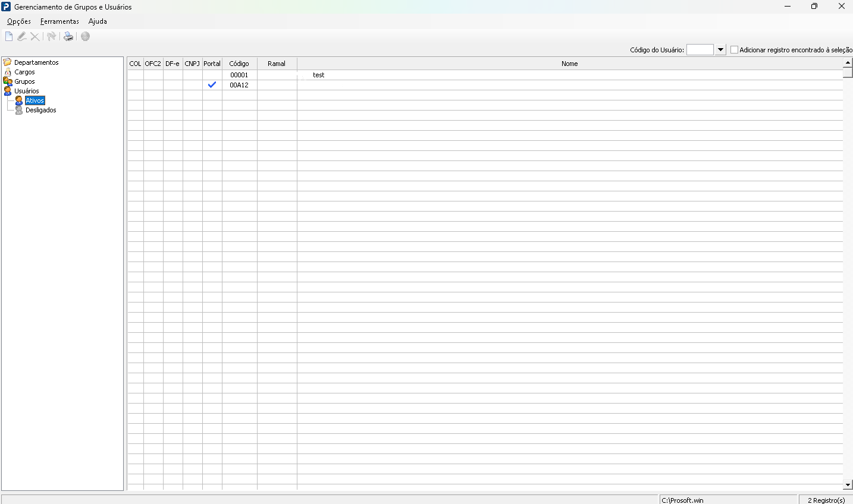Click the round gray arrow toolbar icon
853x504 pixels.
tap(86, 37)
